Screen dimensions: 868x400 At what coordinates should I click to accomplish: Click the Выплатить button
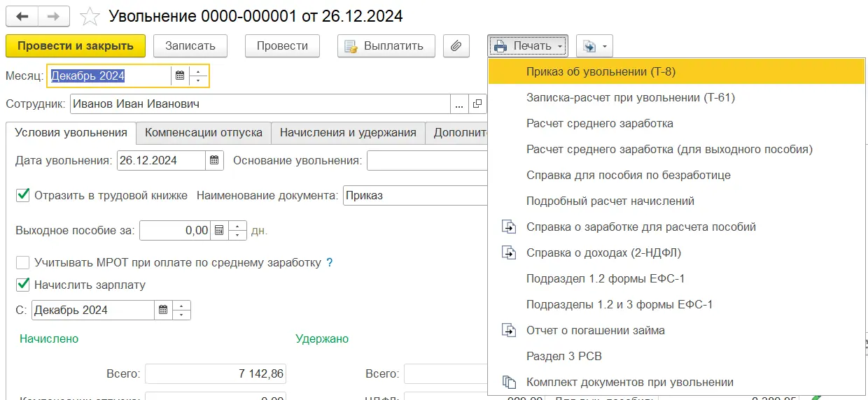[x=386, y=46]
